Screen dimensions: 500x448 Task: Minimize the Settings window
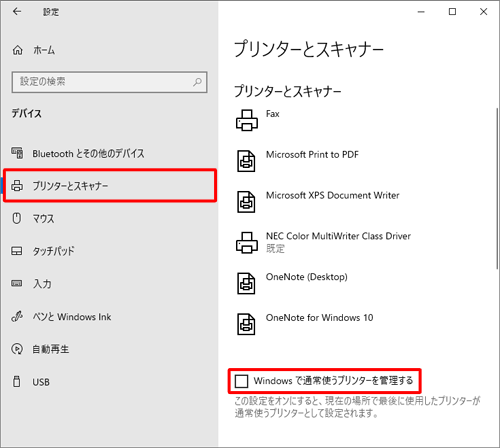421,12
